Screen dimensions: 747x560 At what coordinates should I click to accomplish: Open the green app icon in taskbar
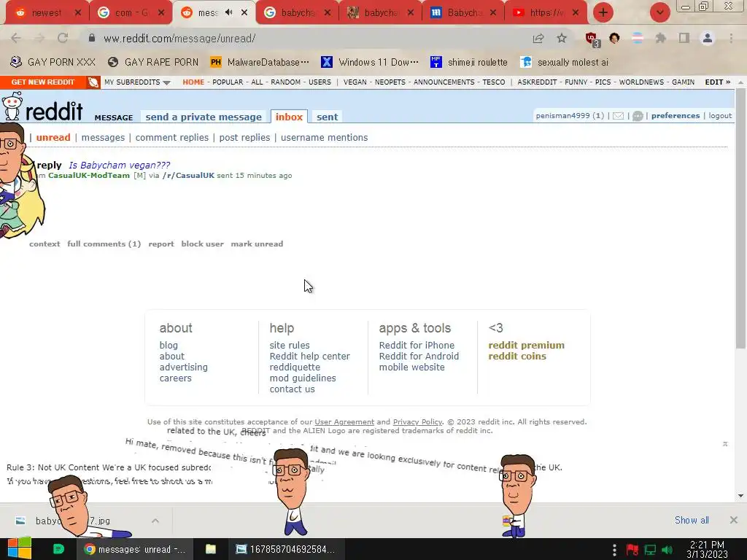point(58,549)
